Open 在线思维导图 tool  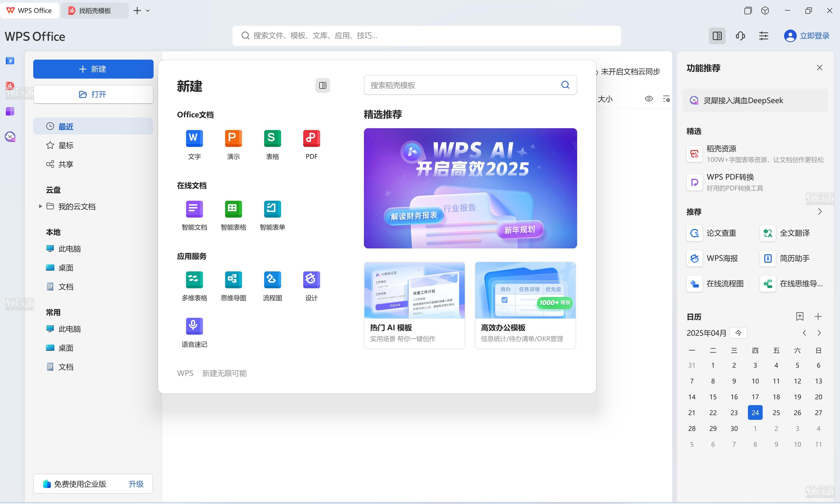click(x=792, y=284)
